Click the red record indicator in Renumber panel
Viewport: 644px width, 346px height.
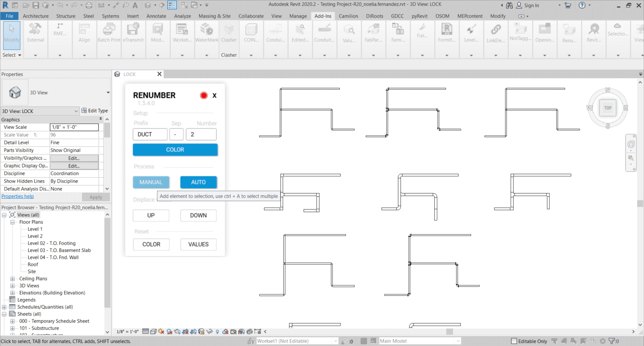tap(204, 95)
